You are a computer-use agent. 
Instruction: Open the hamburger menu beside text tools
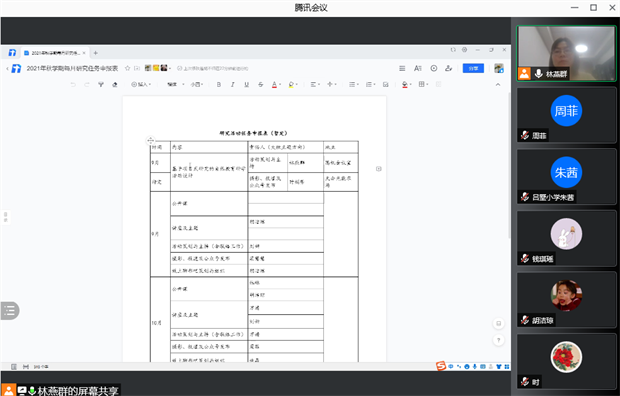[x=402, y=68]
